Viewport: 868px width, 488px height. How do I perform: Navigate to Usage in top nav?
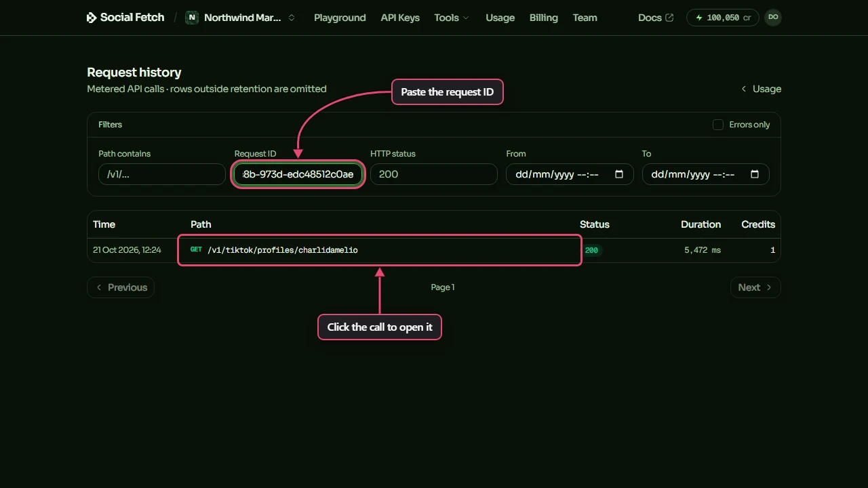[x=500, y=18]
